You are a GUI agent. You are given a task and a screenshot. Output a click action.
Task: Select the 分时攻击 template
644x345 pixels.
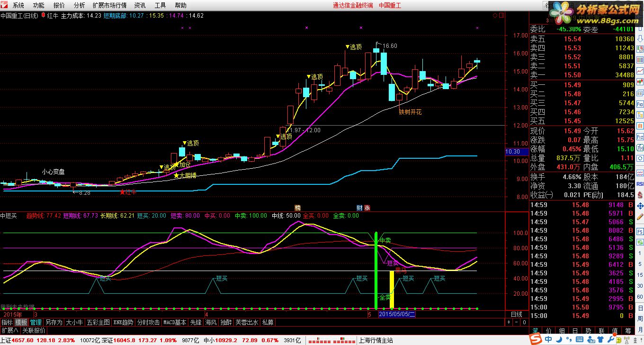click(x=148, y=322)
